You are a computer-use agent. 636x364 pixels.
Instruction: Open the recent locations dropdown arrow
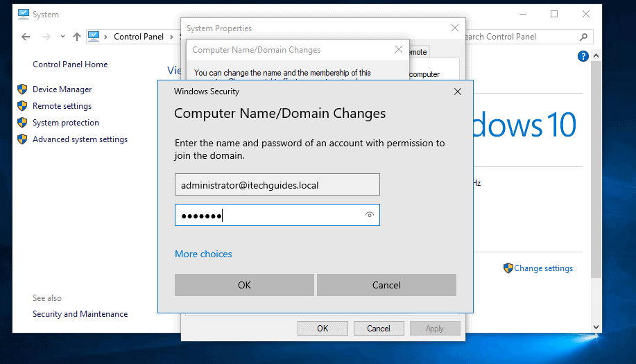(x=62, y=37)
